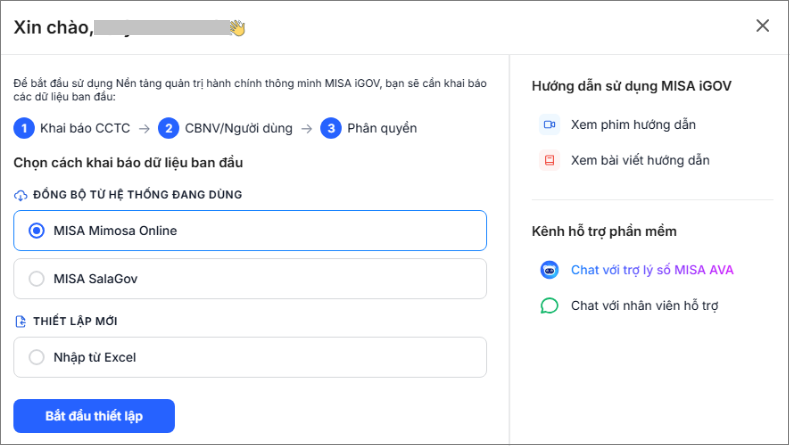The height and width of the screenshot is (446, 790).
Task: Click the Nhập từ Excel option label
Action: [x=95, y=357]
